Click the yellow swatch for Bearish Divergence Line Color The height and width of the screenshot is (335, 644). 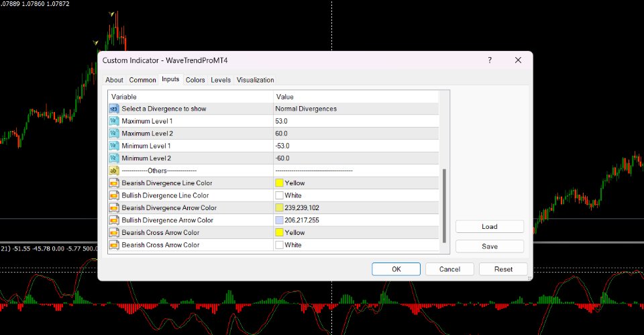pos(279,183)
